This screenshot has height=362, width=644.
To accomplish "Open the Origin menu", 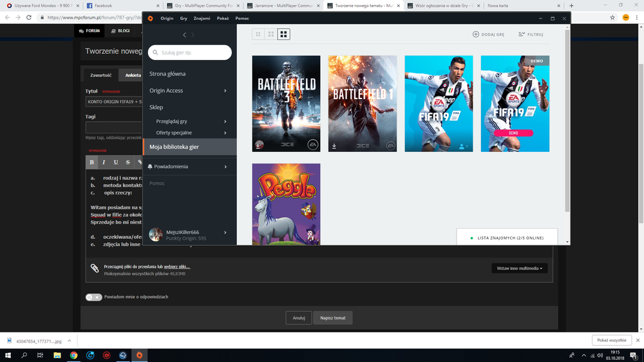I will pyautogui.click(x=167, y=19).
